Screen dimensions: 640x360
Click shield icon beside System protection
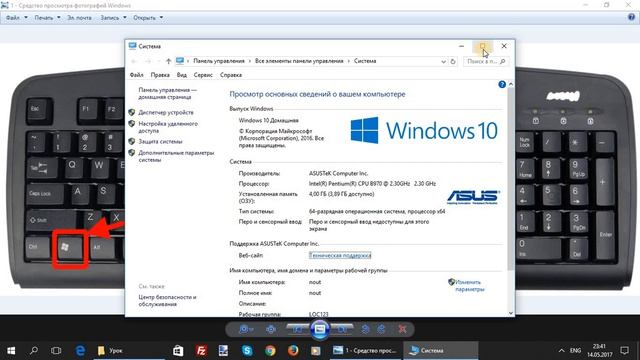tap(131, 141)
